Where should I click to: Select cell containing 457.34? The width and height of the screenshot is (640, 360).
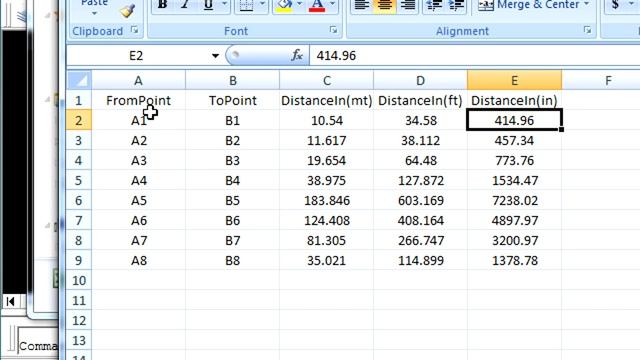click(514, 140)
